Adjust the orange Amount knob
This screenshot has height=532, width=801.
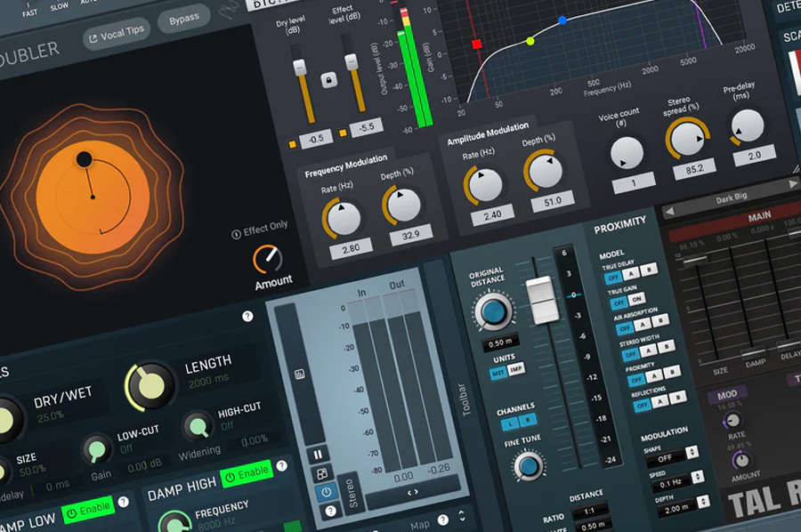click(x=267, y=259)
